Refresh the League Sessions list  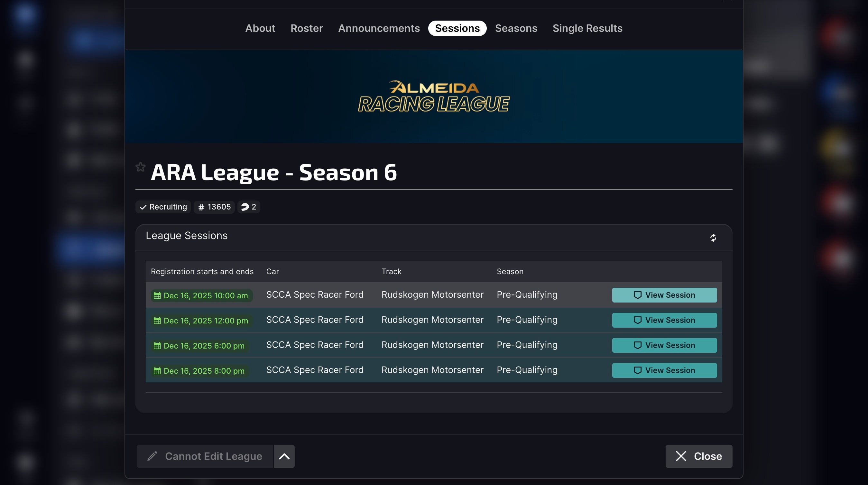[713, 238]
